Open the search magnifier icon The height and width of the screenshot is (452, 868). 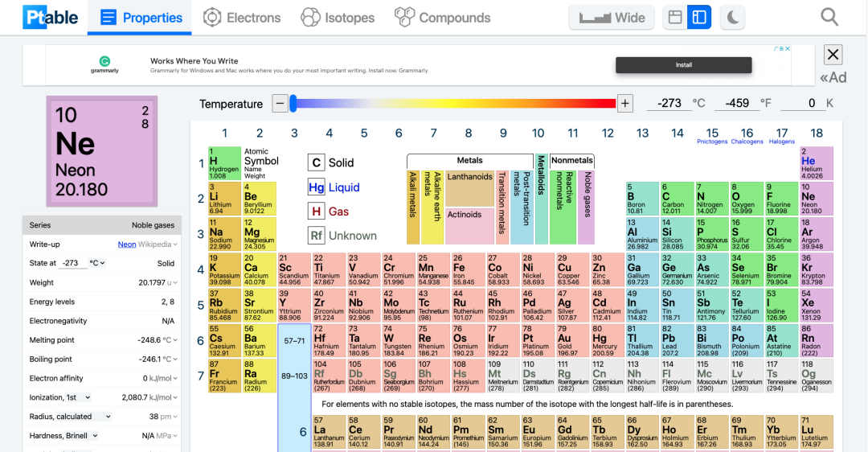pyautogui.click(x=829, y=17)
